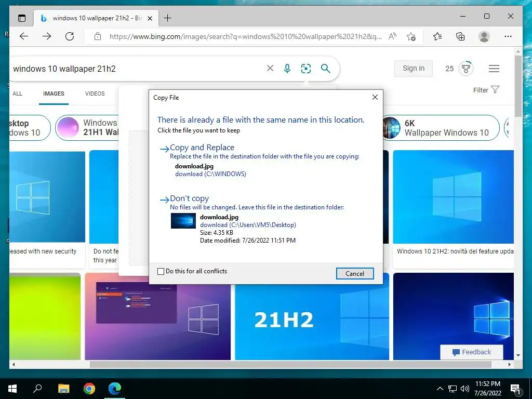
Task: Open the green-yellow gradient wallpaper image
Action: pos(45,316)
